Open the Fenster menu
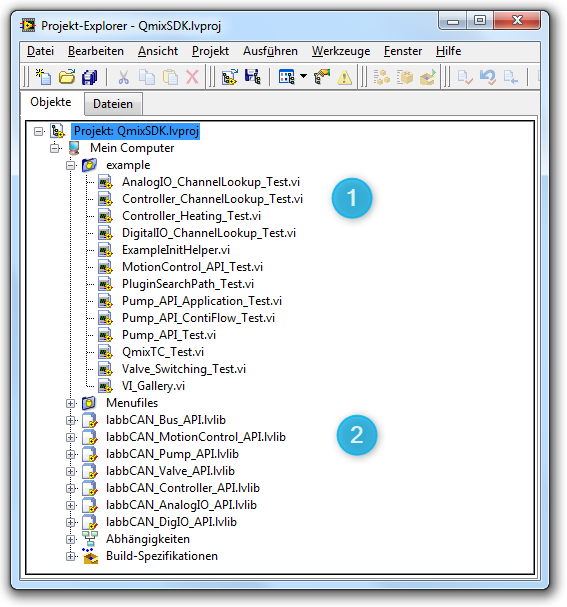The height and width of the screenshot is (607, 567). tap(403, 51)
